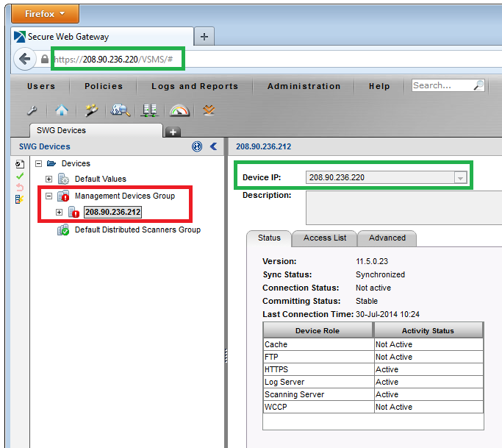
Task: Collapse the SWG Devices panel with arrow
Action: 214,146
